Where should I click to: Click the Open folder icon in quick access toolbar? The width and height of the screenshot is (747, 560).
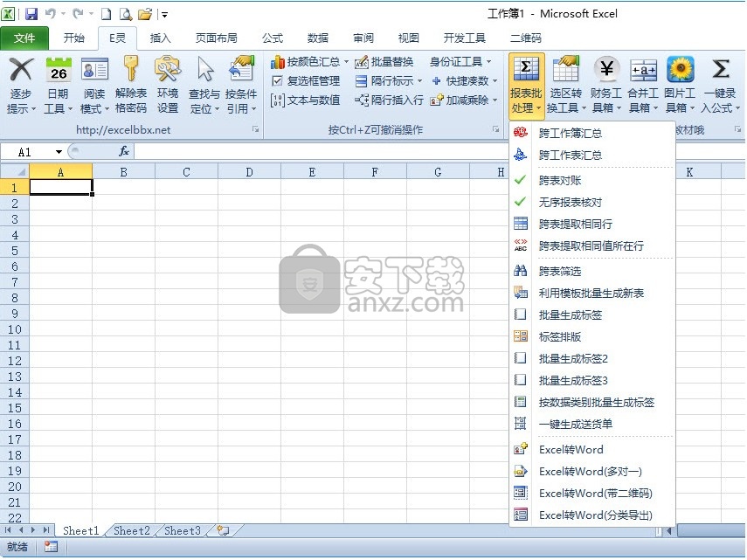coord(145,14)
